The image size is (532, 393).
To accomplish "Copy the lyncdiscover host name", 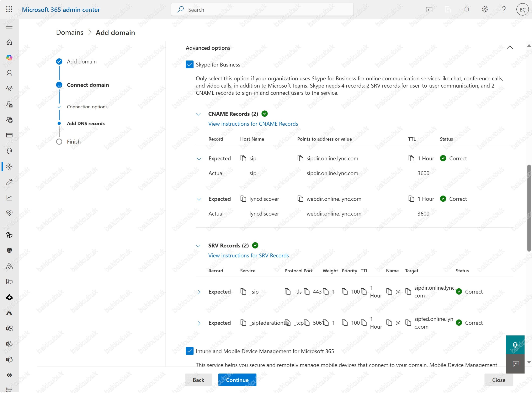I will pos(243,199).
